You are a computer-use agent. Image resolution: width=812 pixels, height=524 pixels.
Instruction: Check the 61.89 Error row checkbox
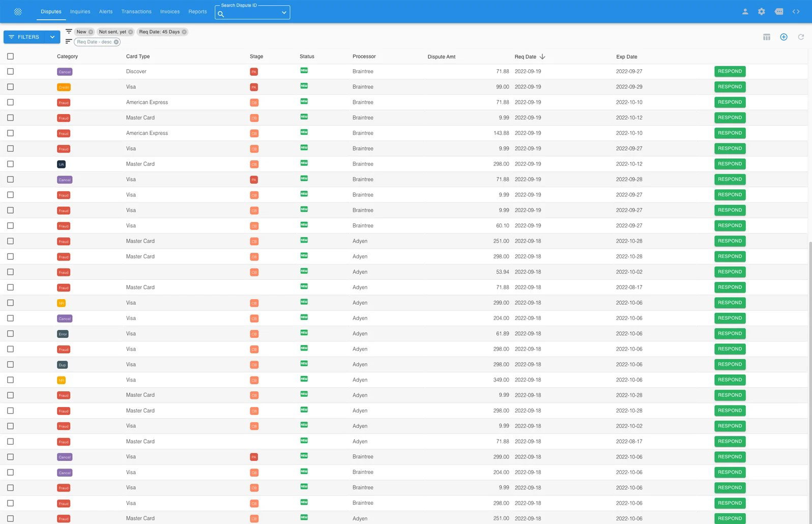pos(10,334)
